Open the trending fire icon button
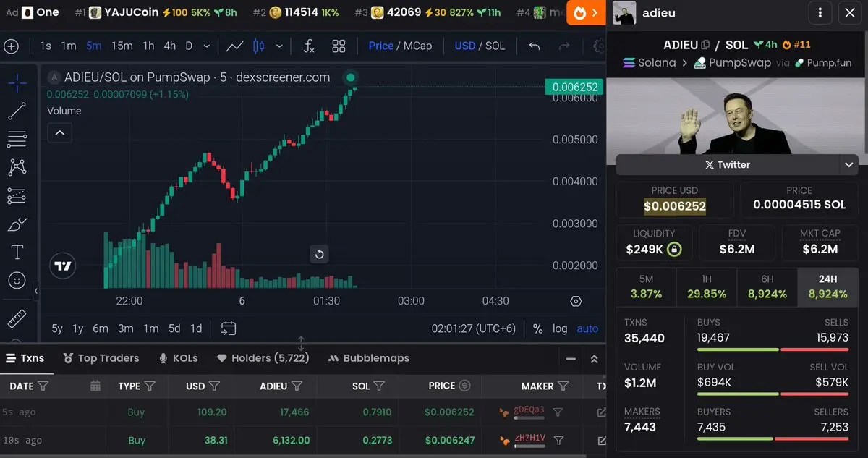This screenshot has height=458, width=868. (587, 12)
